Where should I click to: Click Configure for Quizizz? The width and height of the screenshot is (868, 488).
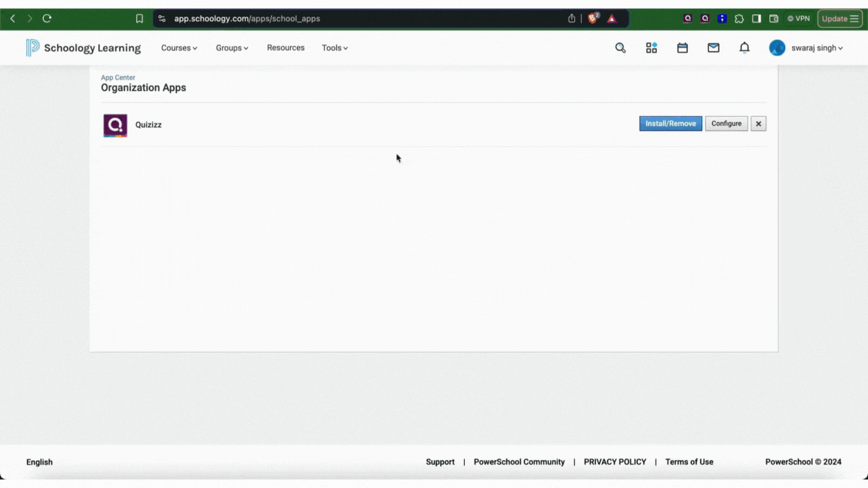(x=726, y=124)
